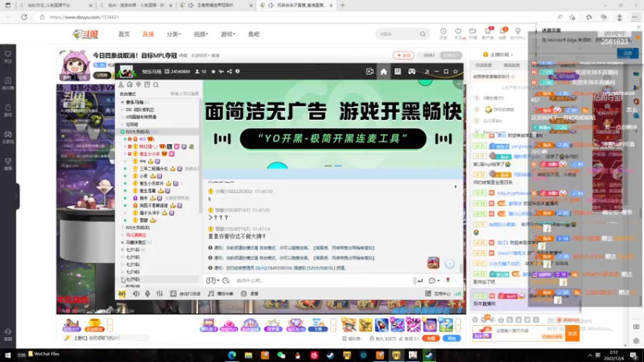Open WeChat from the taskbar
This screenshot has width=644, height=362.
pos(281,356)
